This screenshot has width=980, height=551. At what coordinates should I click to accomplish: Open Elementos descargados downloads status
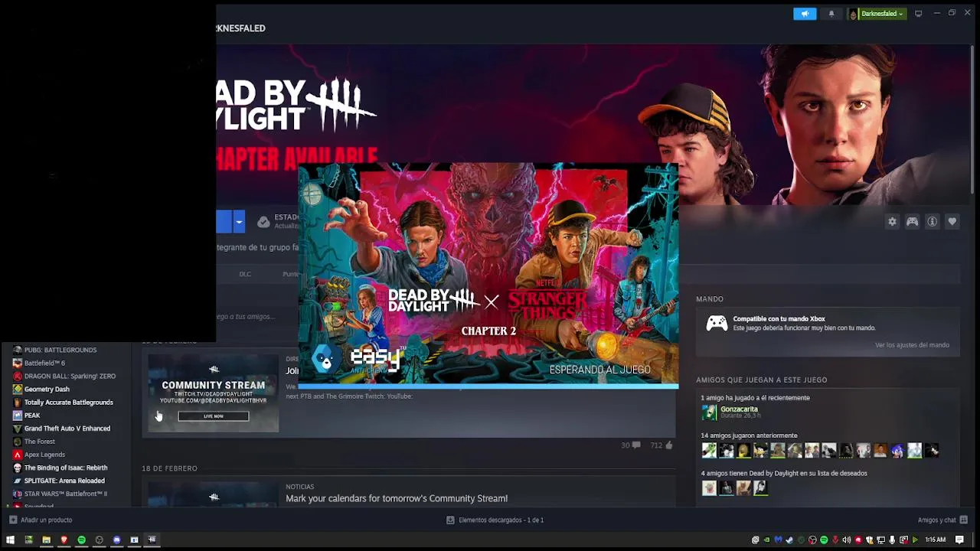coord(495,520)
